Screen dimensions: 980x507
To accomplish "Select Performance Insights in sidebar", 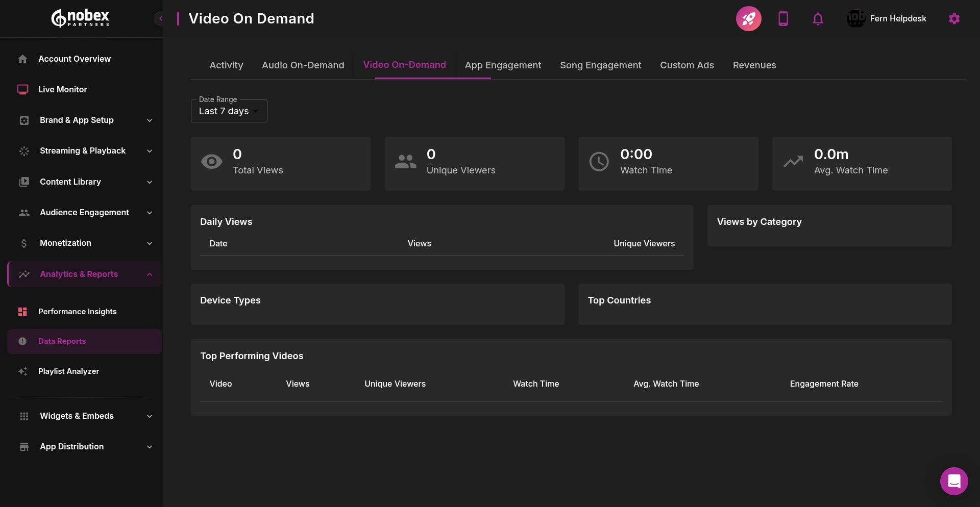I will click(x=77, y=311).
